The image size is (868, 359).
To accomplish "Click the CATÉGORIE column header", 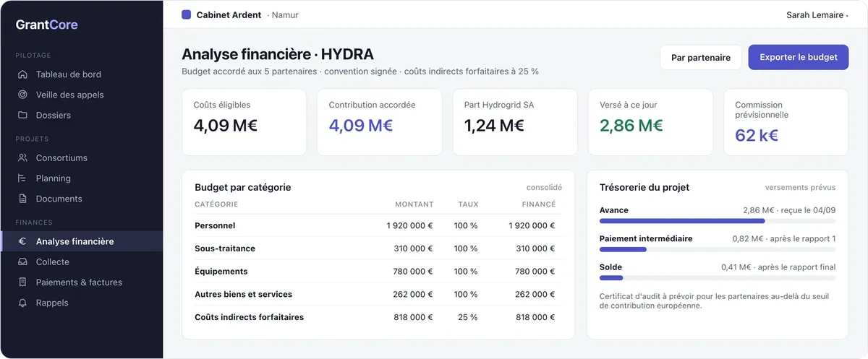I will click(x=216, y=204).
